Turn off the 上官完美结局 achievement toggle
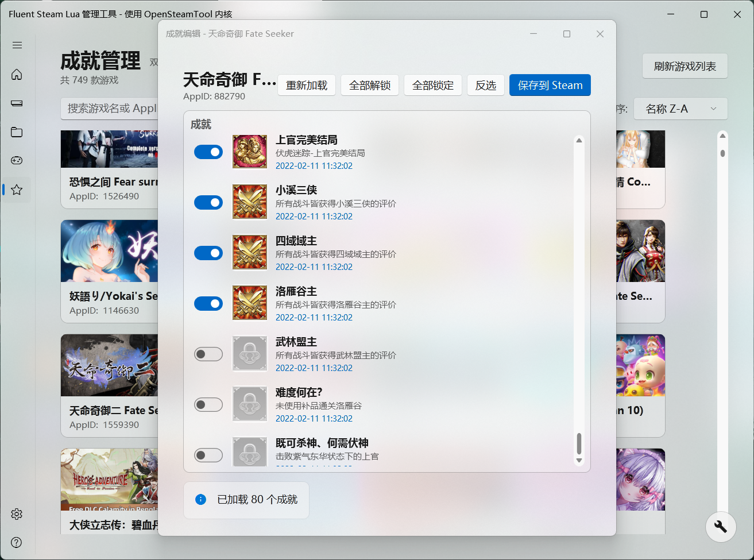Image resolution: width=754 pixels, height=560 pixels. tap(208, 152)
